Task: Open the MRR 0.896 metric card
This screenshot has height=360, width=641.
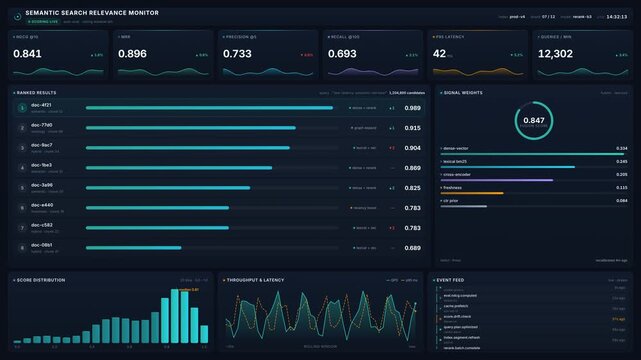Action: (x=163, y=56)
